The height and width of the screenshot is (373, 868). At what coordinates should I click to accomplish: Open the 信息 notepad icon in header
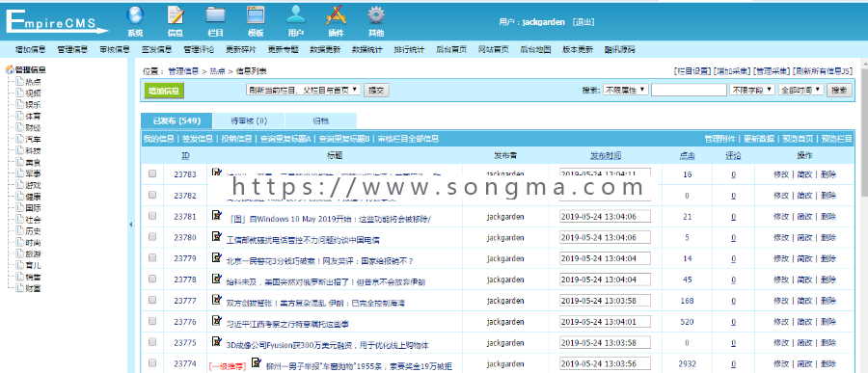176,15
